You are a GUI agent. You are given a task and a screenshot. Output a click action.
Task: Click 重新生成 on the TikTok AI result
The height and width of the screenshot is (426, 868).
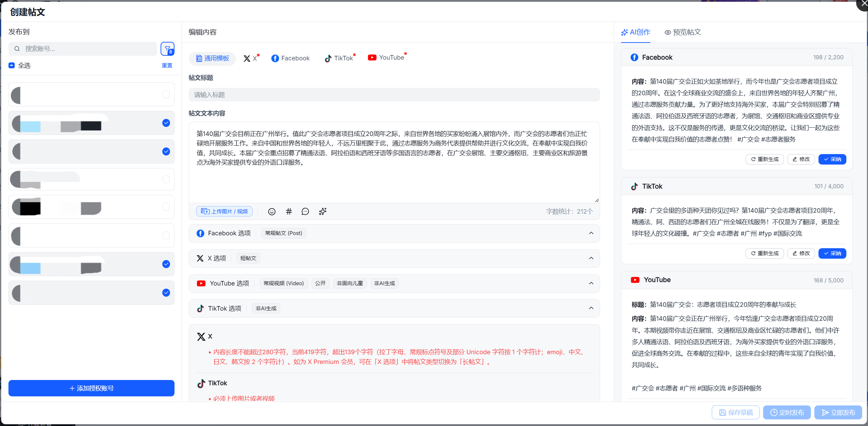coord(764,253)
